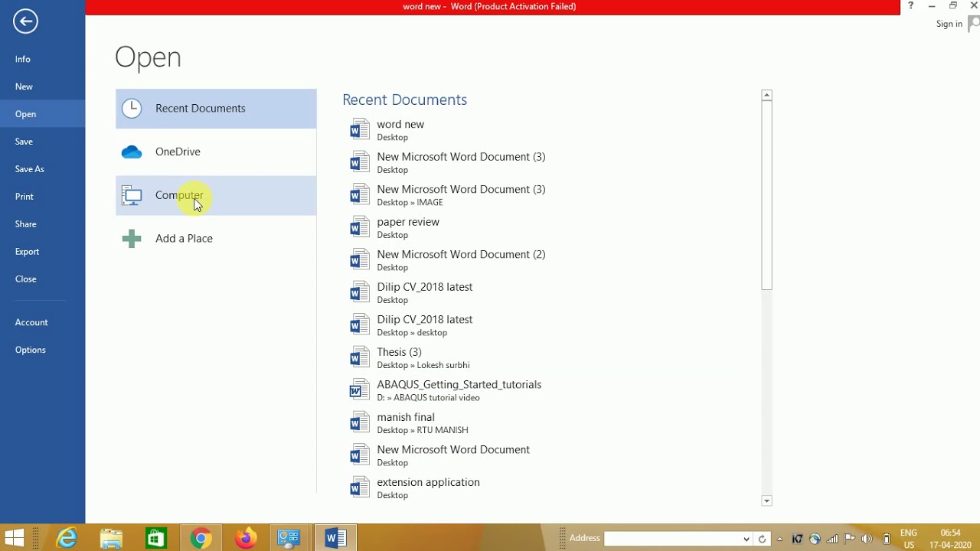Click the battery tray icon
980x551 pixels.
tap(887, 539)
